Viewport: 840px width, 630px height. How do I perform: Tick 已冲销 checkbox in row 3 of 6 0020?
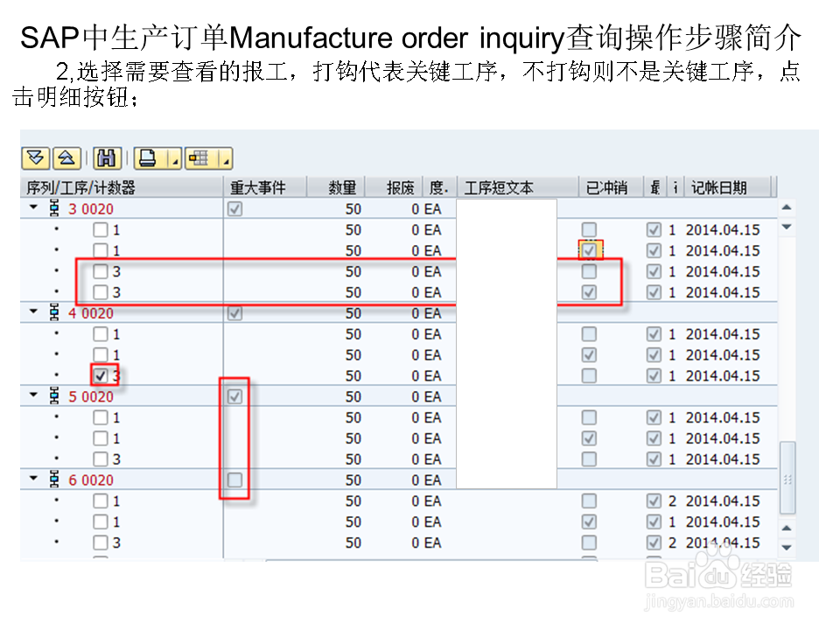click(589, 542)
